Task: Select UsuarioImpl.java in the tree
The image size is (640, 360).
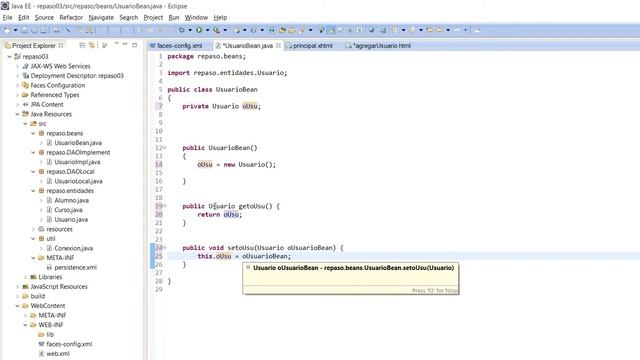Action: tap(77, 162)
